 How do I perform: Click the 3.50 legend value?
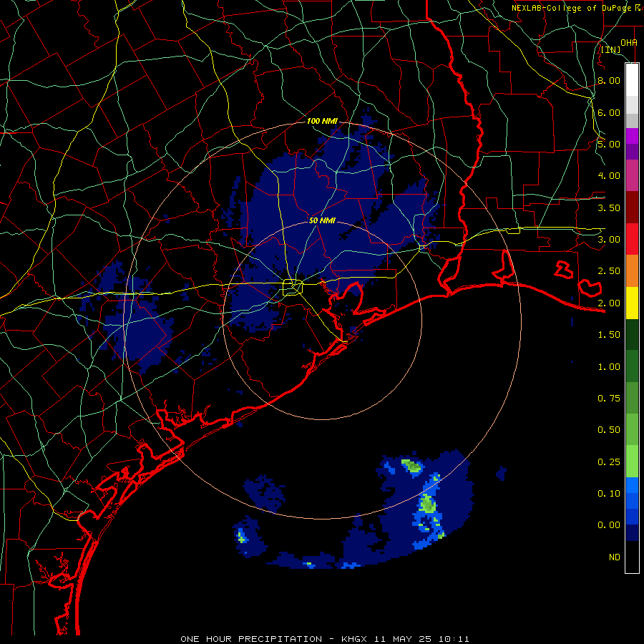(609, 208)
